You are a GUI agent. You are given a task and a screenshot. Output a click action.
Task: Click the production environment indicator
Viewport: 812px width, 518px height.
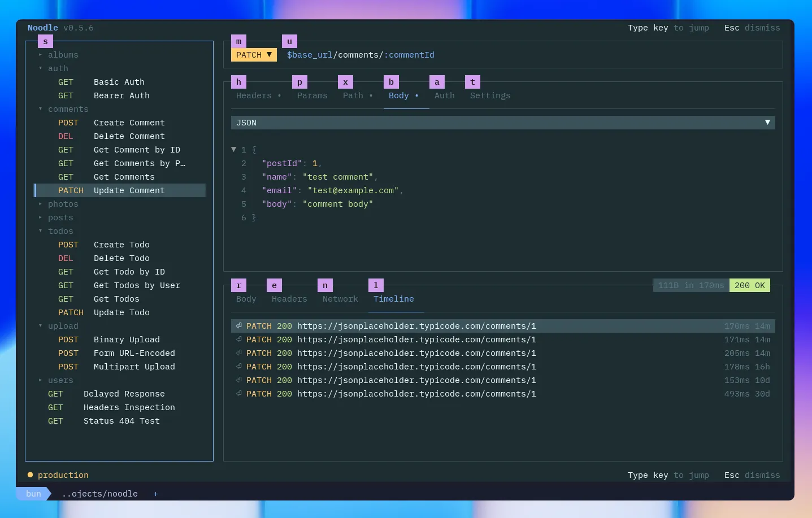[58, 475]
